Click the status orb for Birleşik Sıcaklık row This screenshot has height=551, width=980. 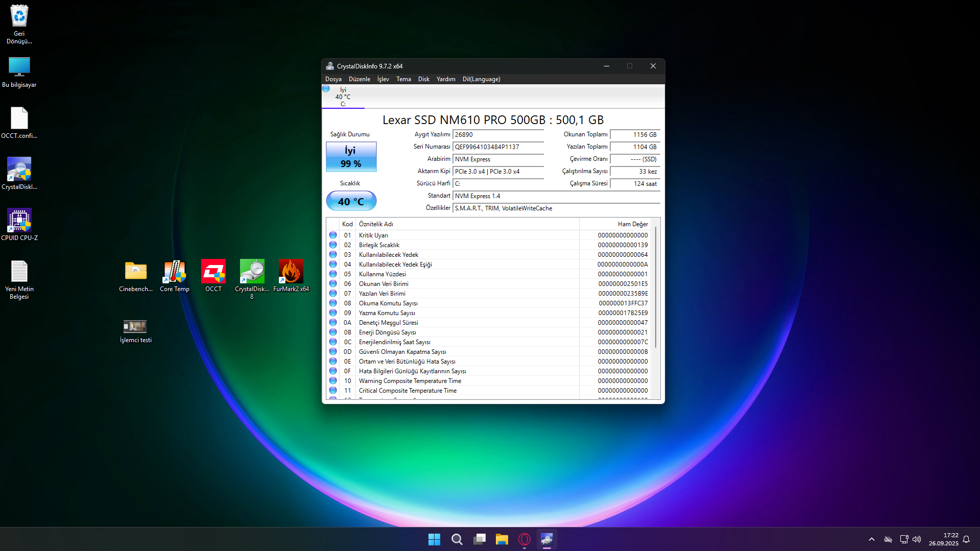(x=333, y=245)
